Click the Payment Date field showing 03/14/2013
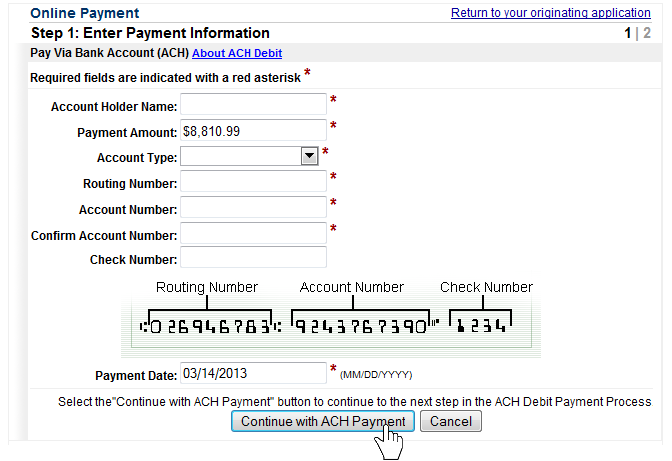 (x=253, y=374)
